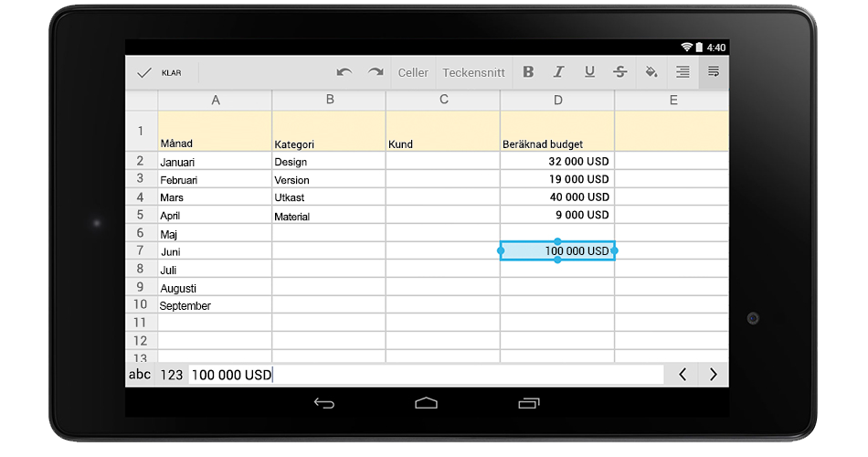Undo the last action
The image size is (868, 457).
344,72
